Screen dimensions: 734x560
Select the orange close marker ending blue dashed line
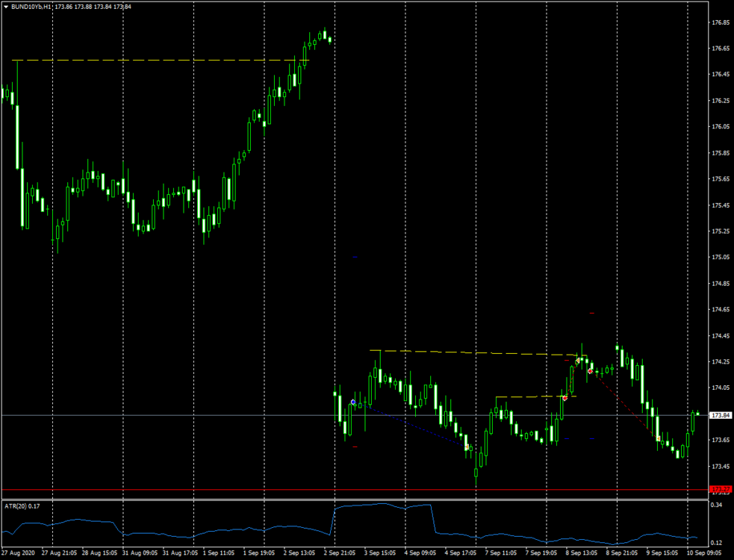(x=467, y=447)
